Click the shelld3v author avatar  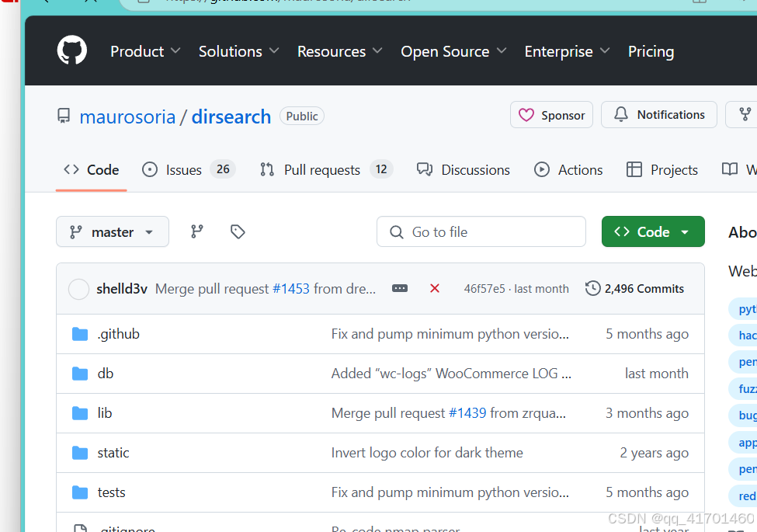78,289
